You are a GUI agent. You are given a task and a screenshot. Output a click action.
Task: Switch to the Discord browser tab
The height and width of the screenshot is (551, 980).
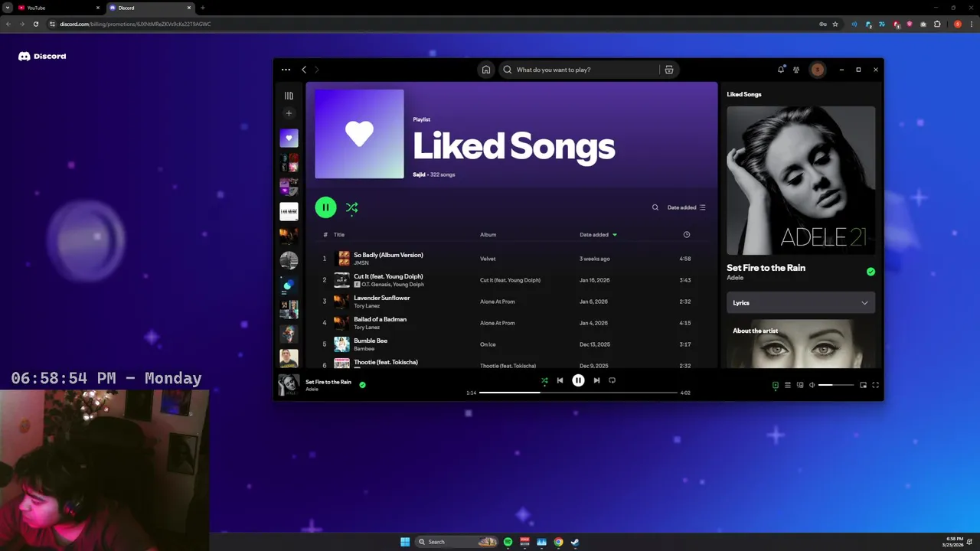(x=150, y=8)
